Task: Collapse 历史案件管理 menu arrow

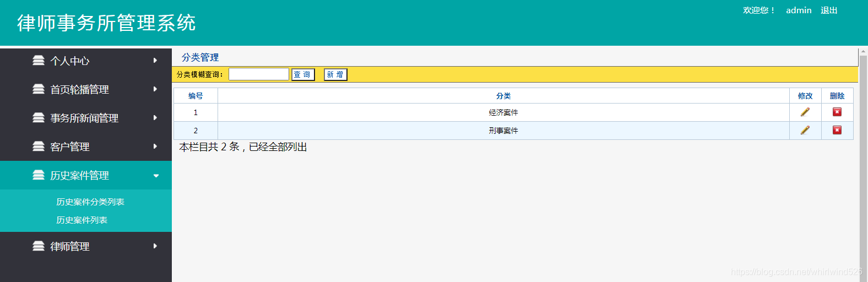Action: (156, 176)
